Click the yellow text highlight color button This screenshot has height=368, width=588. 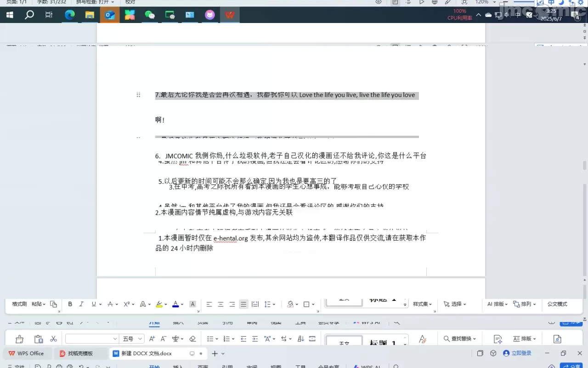(x=159, y=304)
